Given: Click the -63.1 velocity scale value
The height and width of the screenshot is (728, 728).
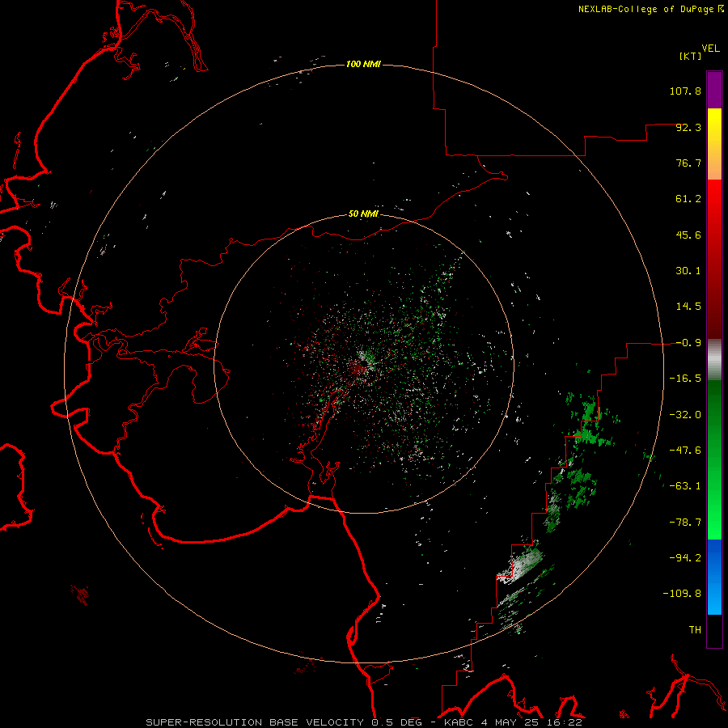Looking at the screenshot, I should coord(685,486).
